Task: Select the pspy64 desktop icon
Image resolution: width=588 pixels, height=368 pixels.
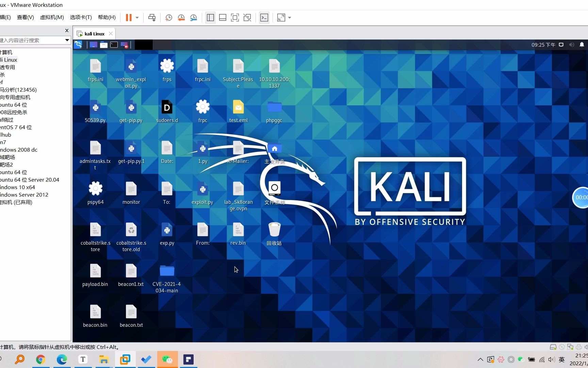Action: pos(96,193)
